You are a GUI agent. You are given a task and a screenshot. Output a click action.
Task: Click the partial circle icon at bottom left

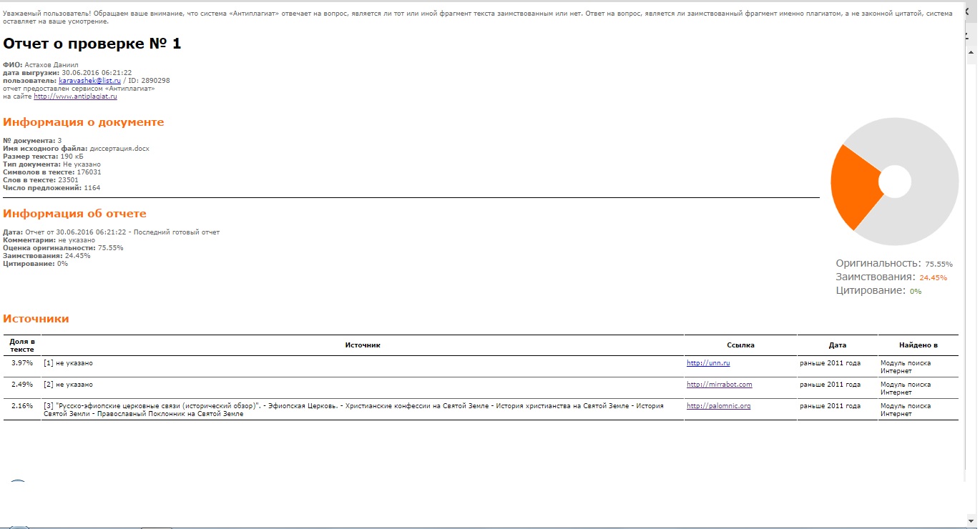(x=18, y=483)
